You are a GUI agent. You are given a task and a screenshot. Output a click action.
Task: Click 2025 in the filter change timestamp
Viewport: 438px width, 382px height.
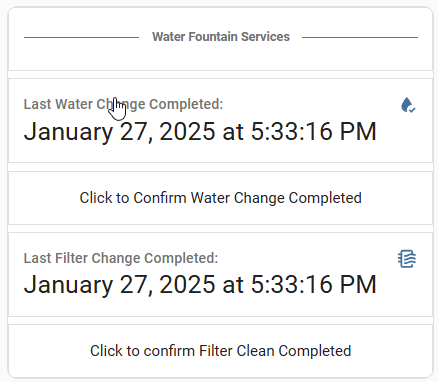pos(187,284)
